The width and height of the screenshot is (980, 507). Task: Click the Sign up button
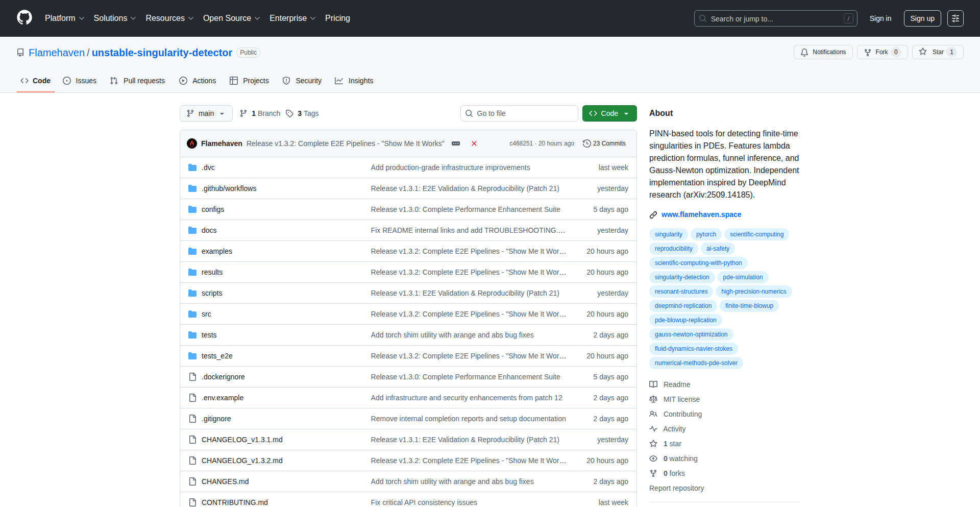point(922,18)
